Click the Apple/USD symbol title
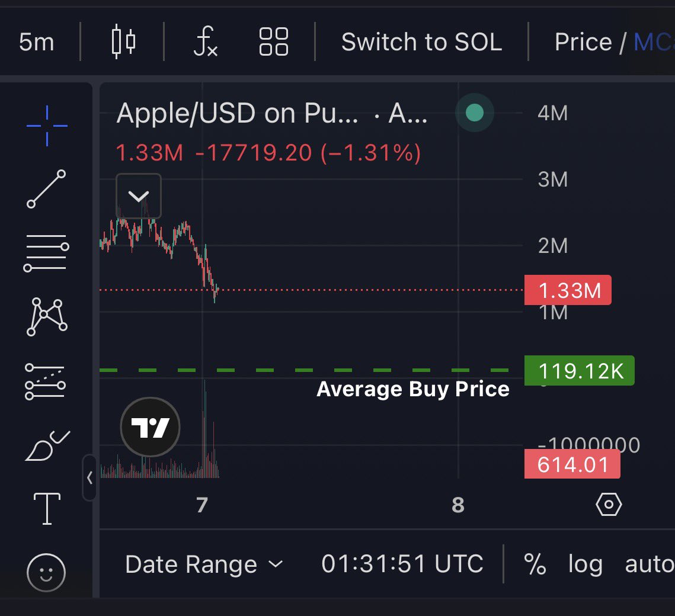The image size is (675, 616). click(x=237, y=114)
